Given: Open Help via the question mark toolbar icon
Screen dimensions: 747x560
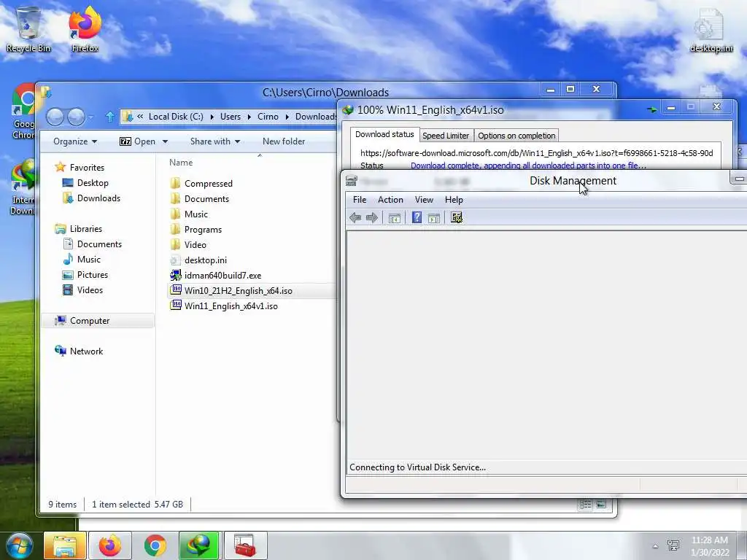Looking at the screenshot, I should coord(417,217).
